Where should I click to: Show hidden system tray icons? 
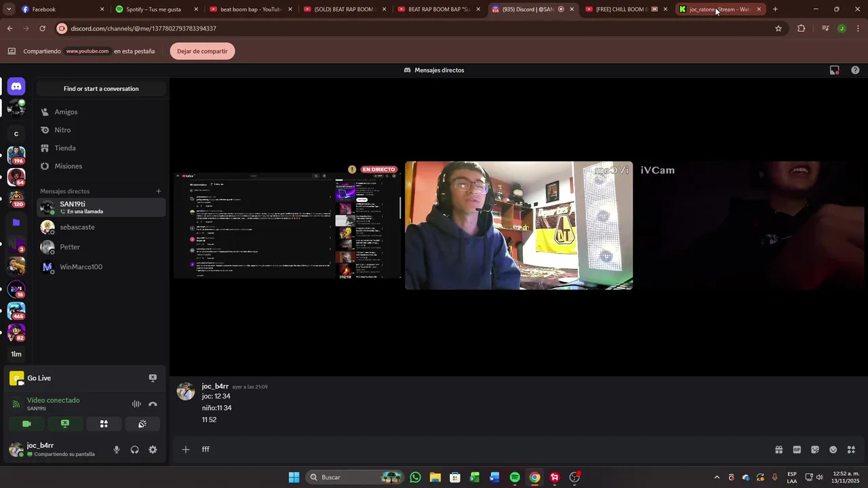click(x=716, y=477)
